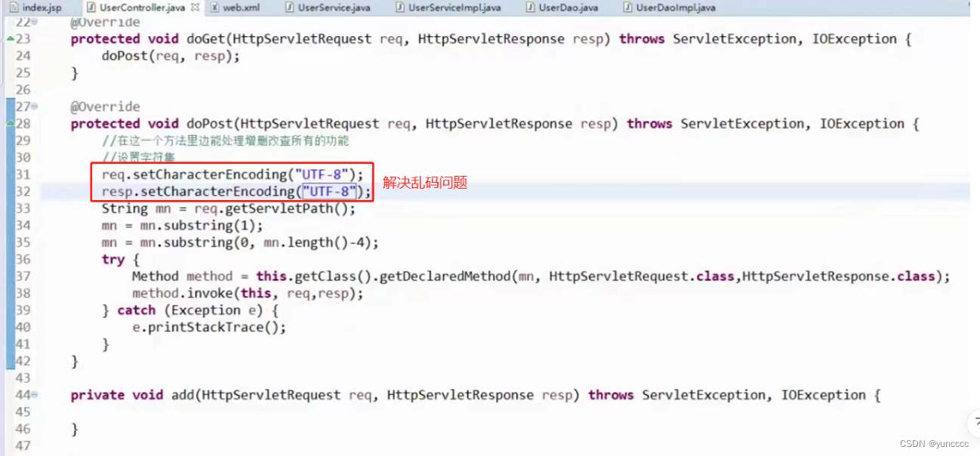Place cursor on req.setCharacterEncoding line
This screenshot has height=456, width=980.
pyautogui.click(x=233, y=174)
